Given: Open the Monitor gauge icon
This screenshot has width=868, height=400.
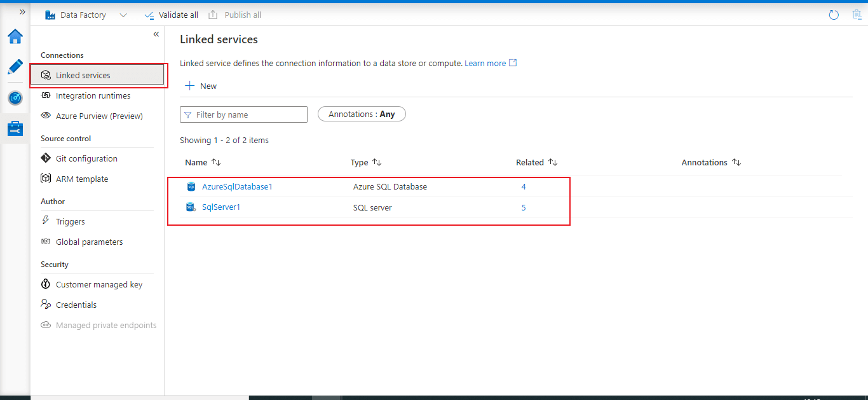Looking at the screenshot, I should pos(15,98).
